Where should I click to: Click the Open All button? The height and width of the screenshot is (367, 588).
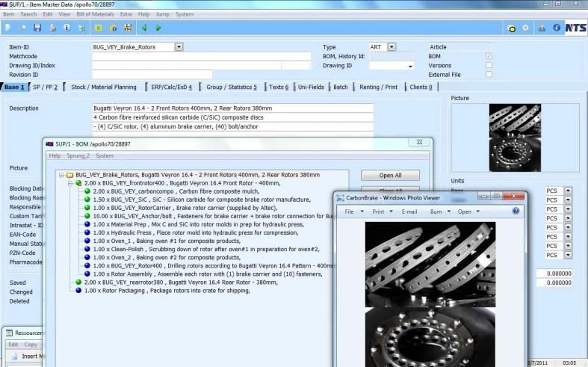point(390,175)
